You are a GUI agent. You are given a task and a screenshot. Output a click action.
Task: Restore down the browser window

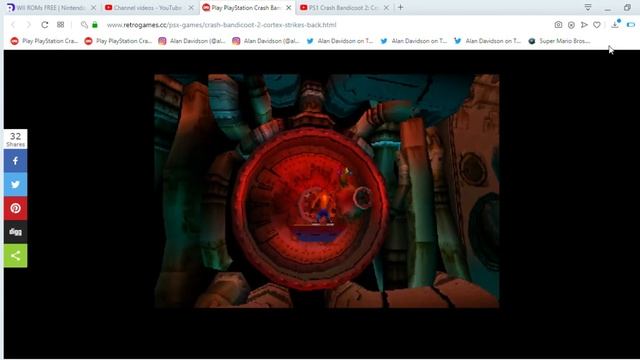click(x=627, y=7)
